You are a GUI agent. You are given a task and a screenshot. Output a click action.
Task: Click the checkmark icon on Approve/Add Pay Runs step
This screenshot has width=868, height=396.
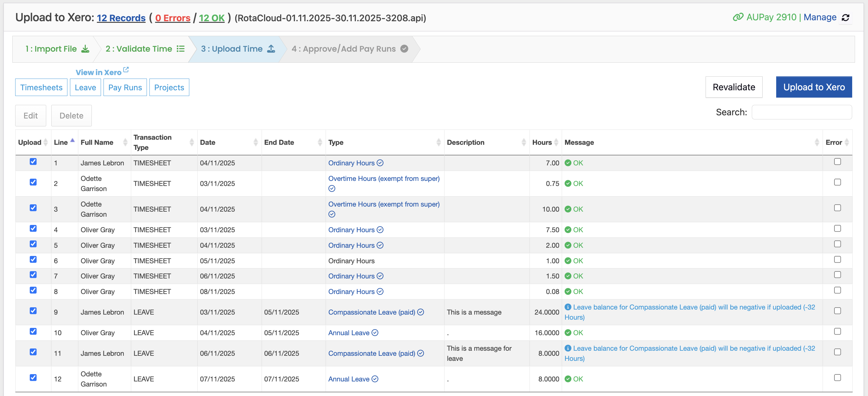coord(404,48)
